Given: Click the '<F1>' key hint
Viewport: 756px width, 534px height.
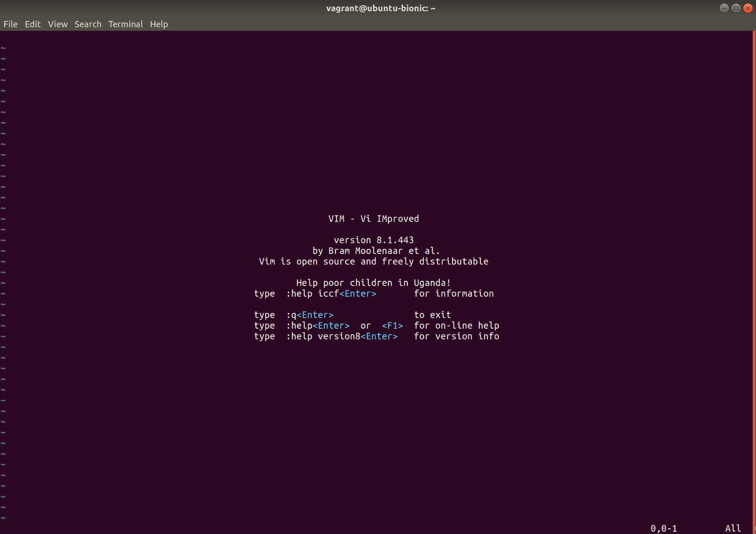Looking at the screenshot, I should point(392,326).
